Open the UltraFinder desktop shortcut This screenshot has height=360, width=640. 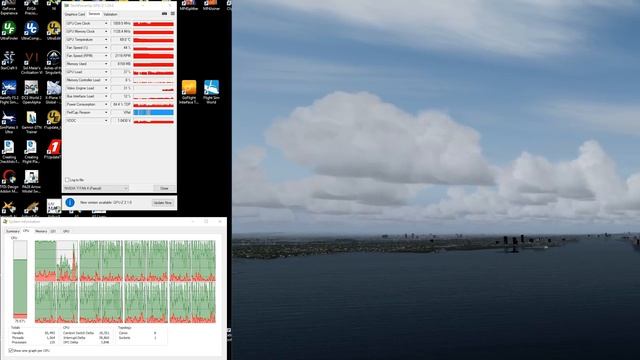tap(9, 31)
